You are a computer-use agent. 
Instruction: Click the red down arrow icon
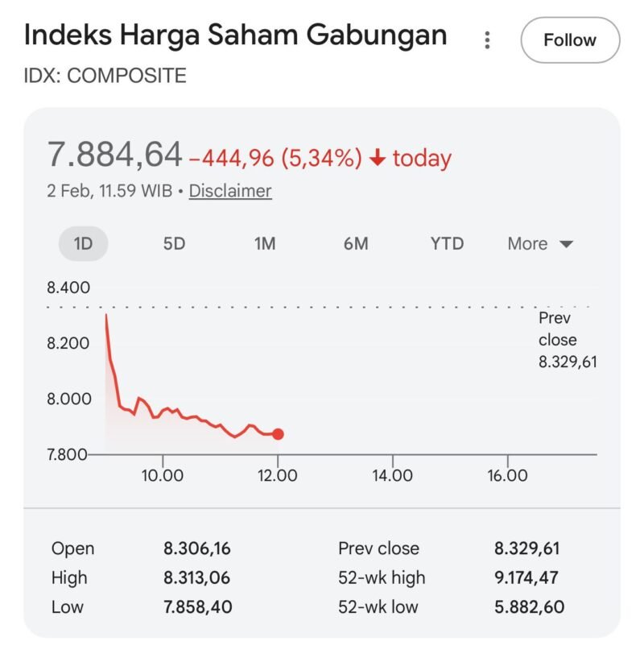coord(378,159)
